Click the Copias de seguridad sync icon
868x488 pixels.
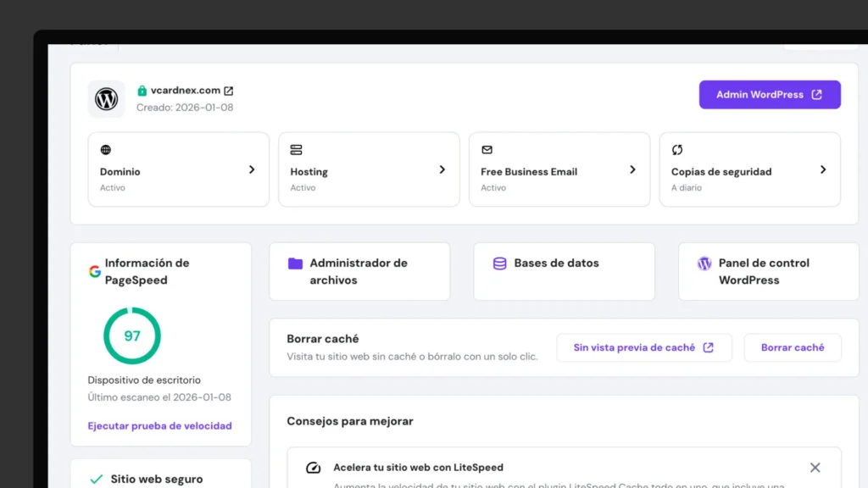[x=677, y=149]
